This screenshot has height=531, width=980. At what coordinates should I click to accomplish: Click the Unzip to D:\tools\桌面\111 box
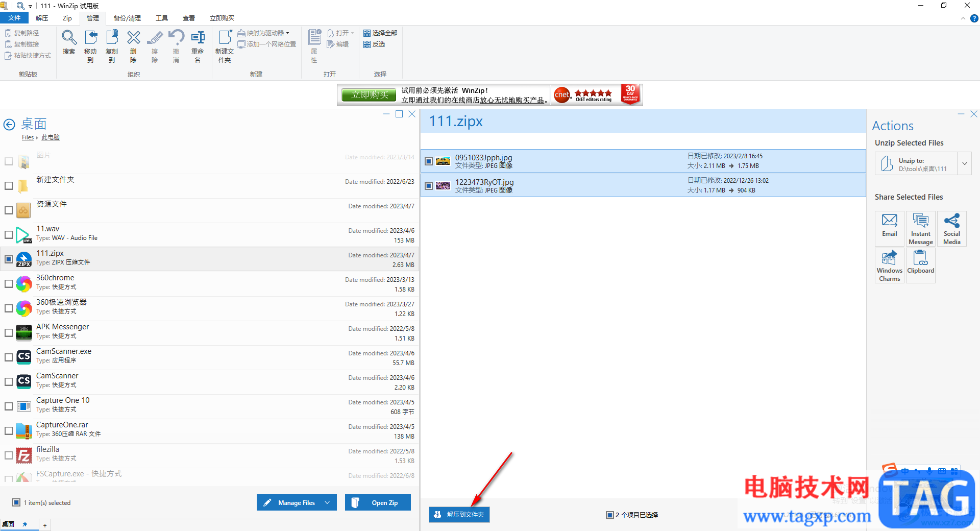tap(917, 164)
